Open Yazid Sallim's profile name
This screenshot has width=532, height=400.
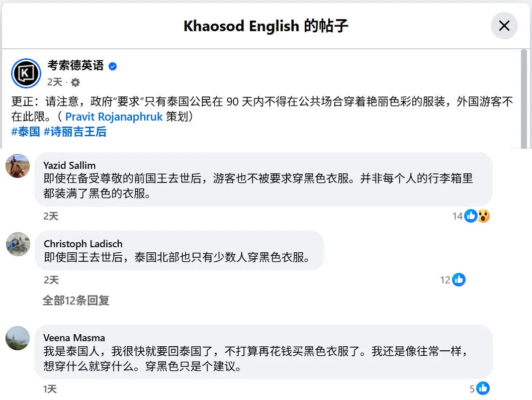pyautogui.click(x=69, y=165)
